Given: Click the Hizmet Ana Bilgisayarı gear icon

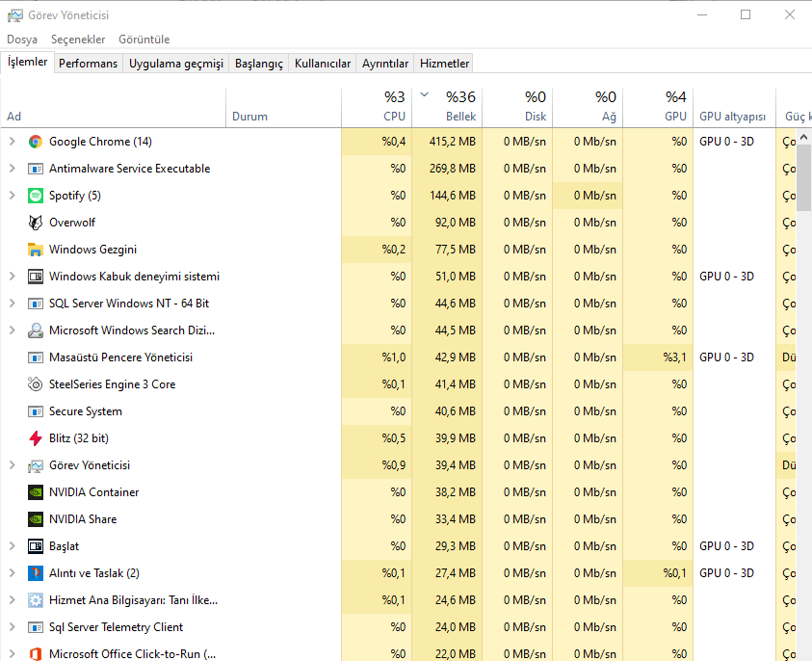Looking at the screenshot, I should click(36, 600).
